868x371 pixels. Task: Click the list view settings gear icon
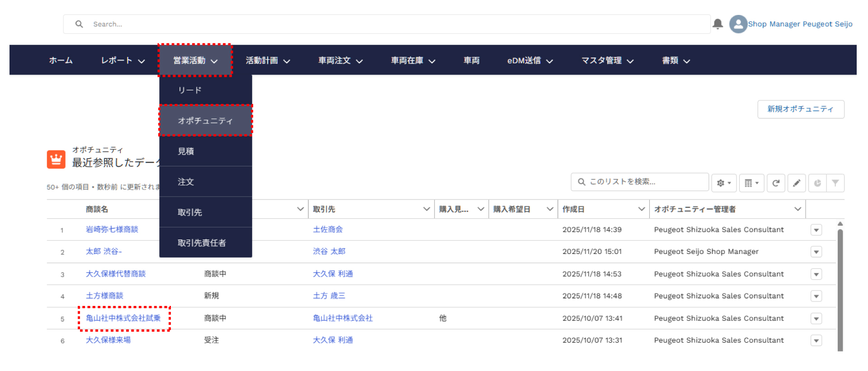click(x=723, y=183)
